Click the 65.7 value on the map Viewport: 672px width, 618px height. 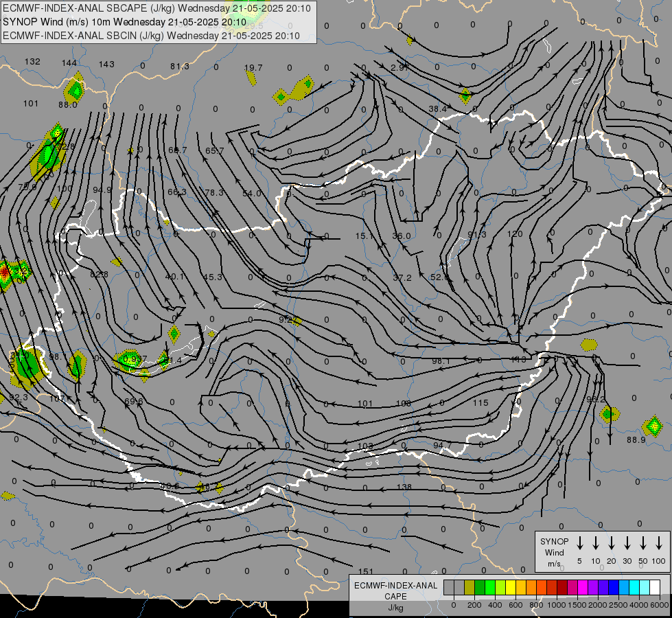[x=214, y=150]
